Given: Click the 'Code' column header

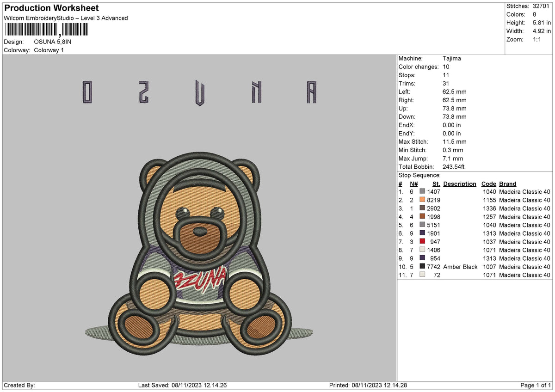Looking at the screenshot, I should [488, 184].
